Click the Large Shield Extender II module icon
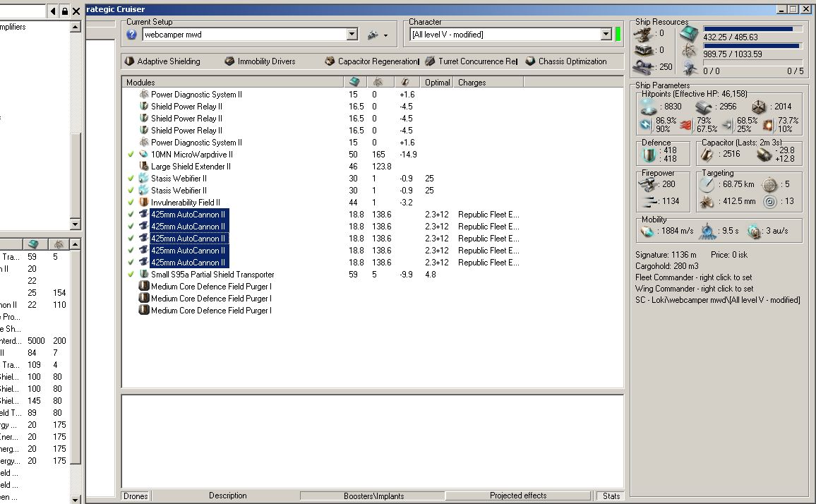Image resolution: width=816 pixels, height=504 pixels. tap(144, 166)
